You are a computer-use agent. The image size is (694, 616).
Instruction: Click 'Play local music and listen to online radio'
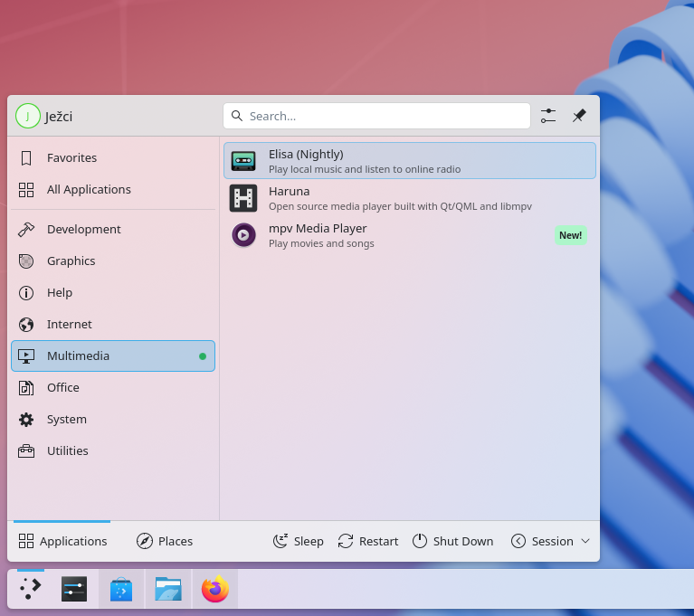pyautogui.click(x=365, y=169)
